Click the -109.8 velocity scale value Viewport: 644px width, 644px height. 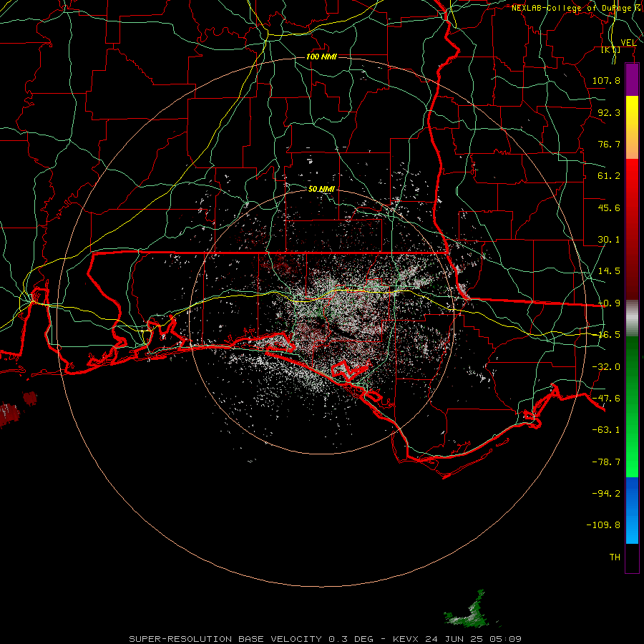pyautogui.click(x=603, y=525)
